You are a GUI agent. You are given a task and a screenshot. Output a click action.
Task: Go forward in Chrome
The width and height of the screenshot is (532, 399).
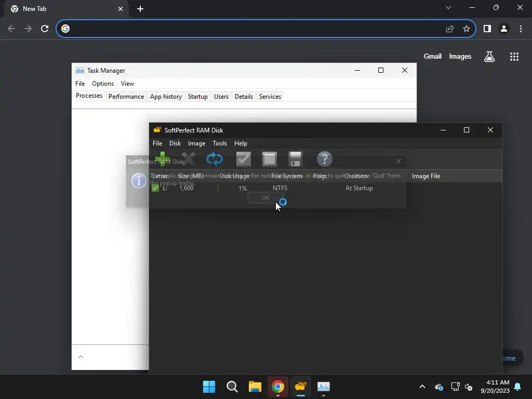click(28, 29)
